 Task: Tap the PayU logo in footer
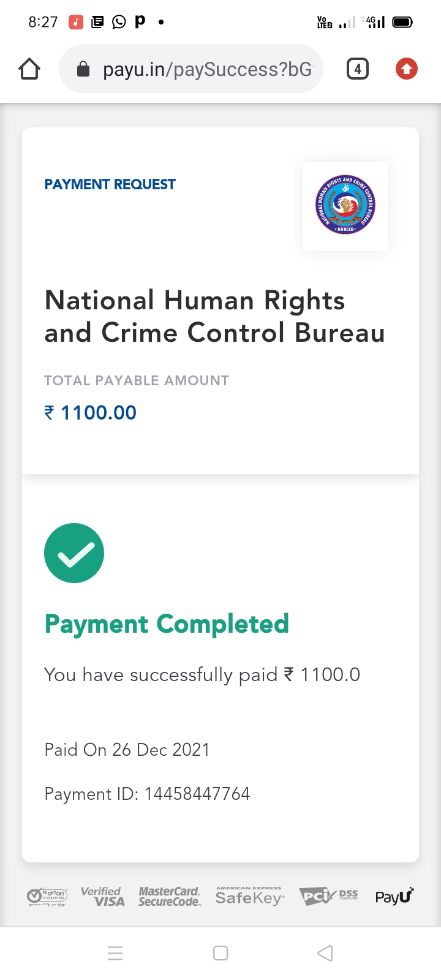point(394,897)
